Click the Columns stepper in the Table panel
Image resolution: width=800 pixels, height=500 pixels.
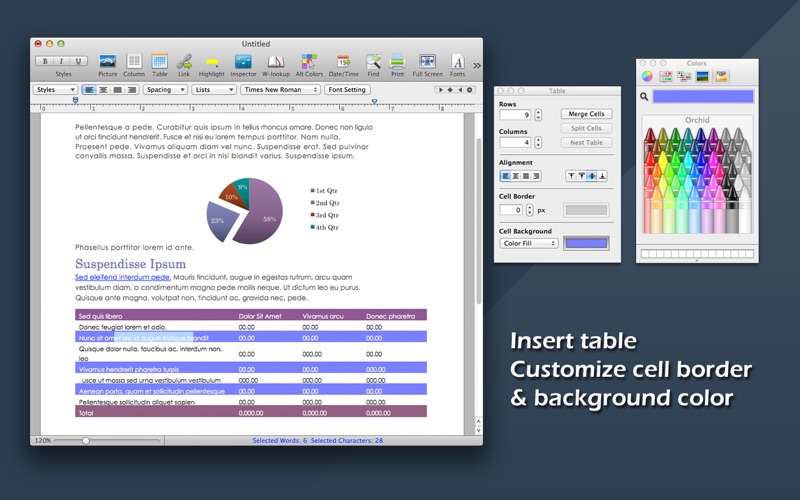[x=538, y=142]
